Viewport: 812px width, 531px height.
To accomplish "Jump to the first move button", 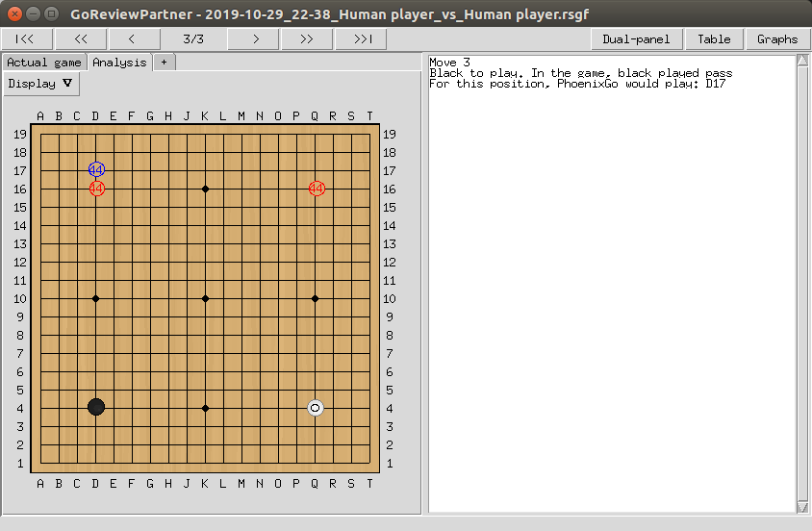I will (x=26, y=38).
